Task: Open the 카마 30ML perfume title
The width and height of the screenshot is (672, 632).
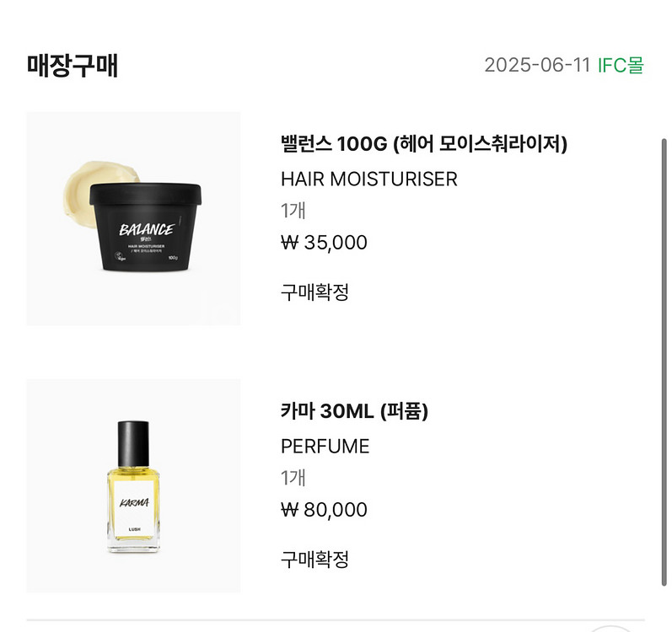Action: pos(354,411)
